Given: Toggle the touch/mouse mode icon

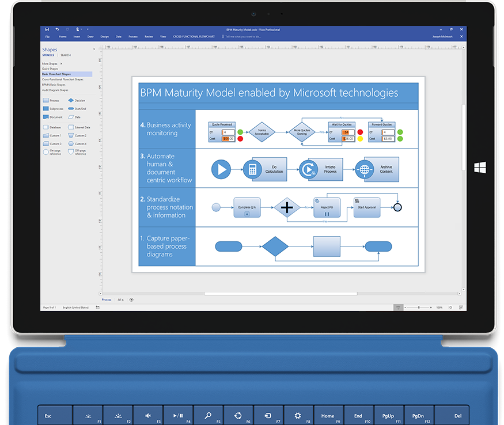Looking at the screenshot, I should [77, 29].
